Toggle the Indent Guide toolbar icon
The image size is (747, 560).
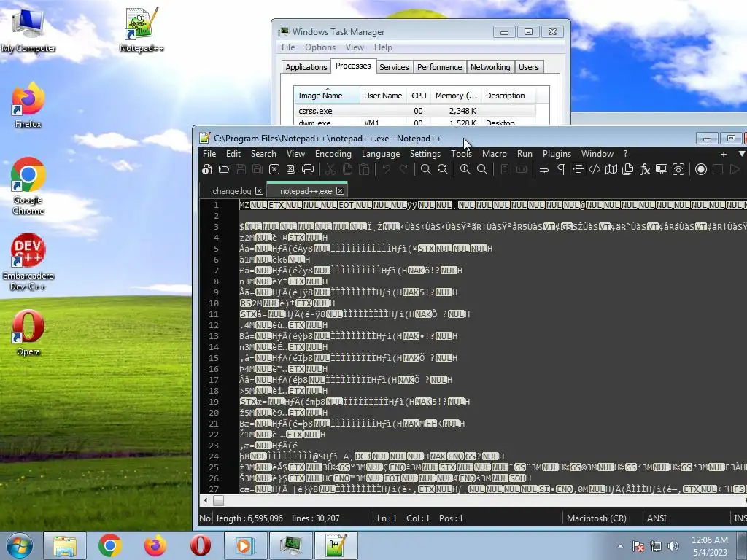point(578,169)
